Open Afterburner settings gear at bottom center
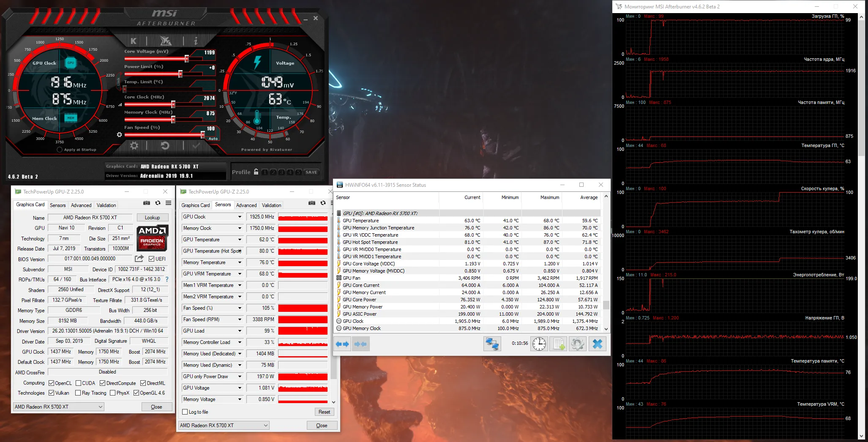 (x=134, y=146)
